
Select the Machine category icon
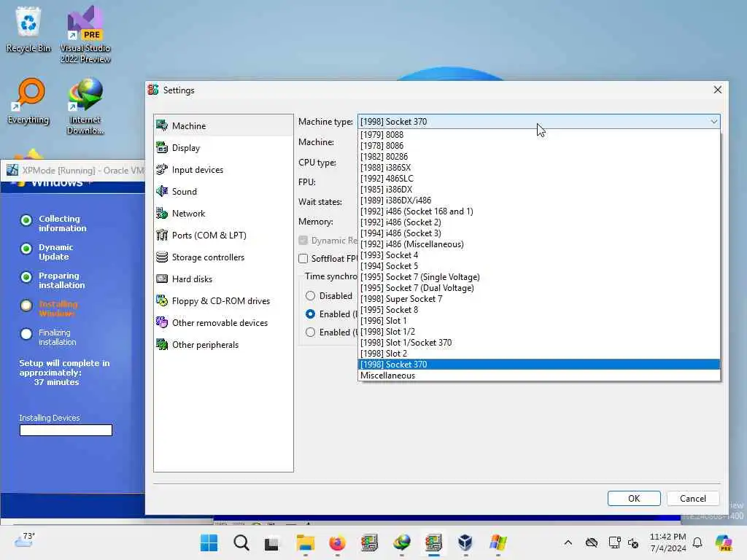coord(162,125)
